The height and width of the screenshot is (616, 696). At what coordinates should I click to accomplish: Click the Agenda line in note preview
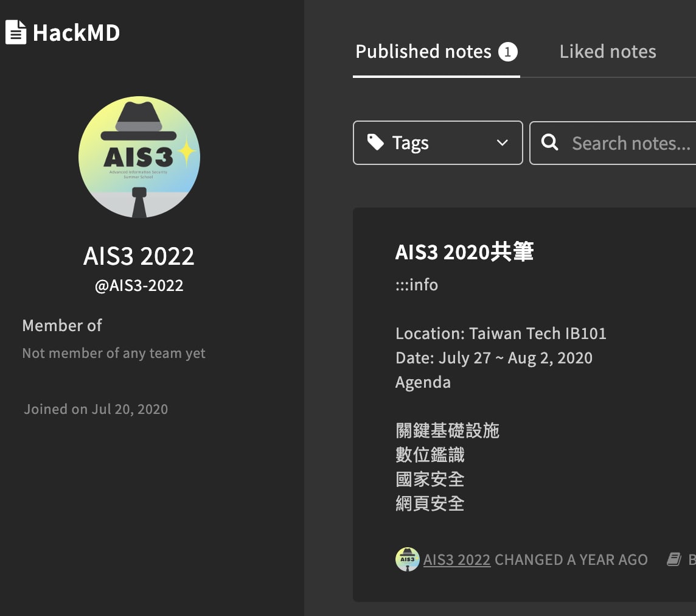click(423, 382)
